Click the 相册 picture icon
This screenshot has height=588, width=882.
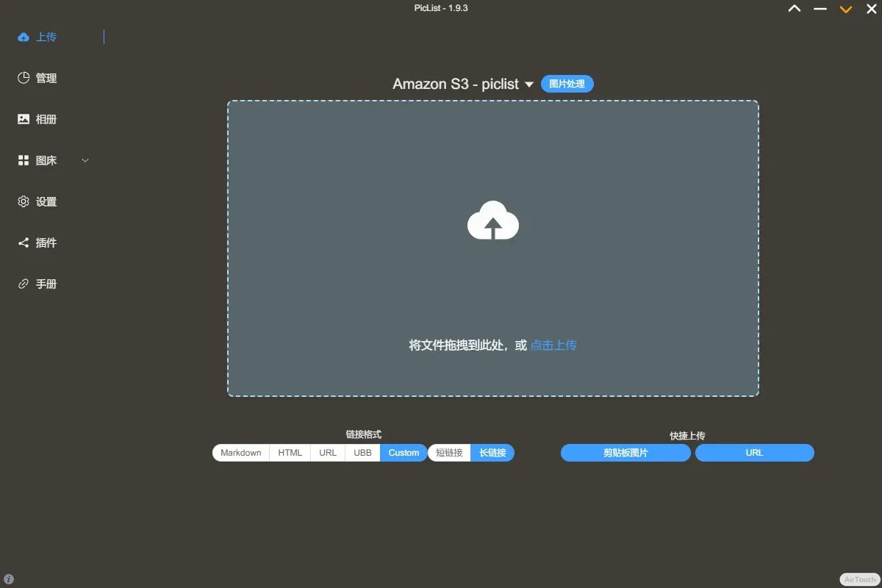click(24, 119)
